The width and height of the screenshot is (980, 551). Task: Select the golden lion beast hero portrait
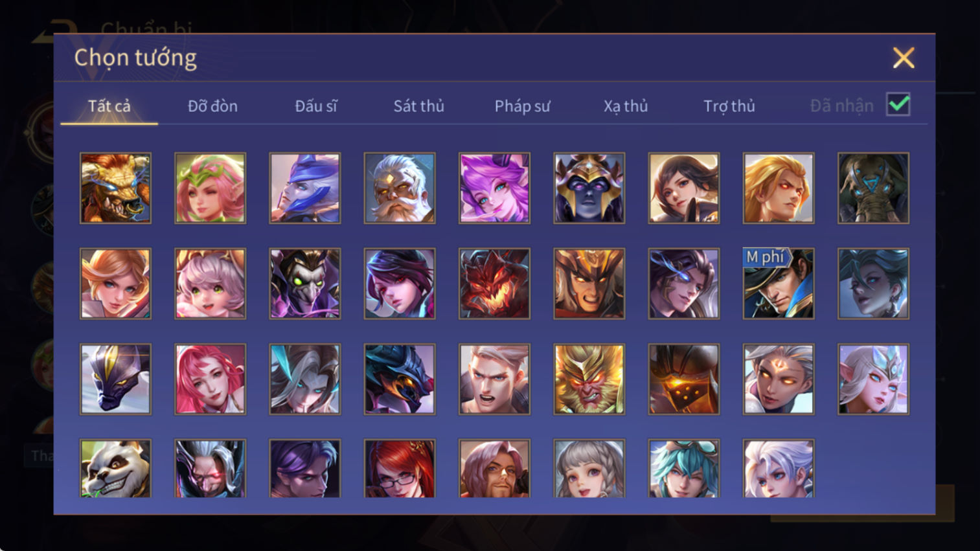click(115, 188)
